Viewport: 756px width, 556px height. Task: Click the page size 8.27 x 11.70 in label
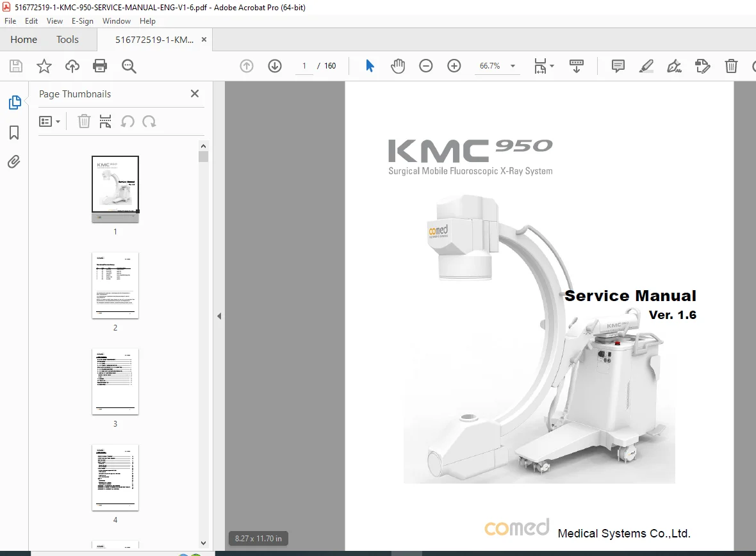tap(258, 538)
